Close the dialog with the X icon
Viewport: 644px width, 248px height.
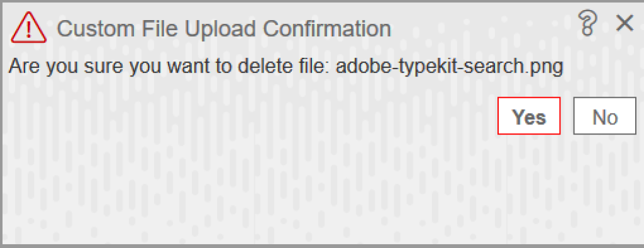[625, 23]
